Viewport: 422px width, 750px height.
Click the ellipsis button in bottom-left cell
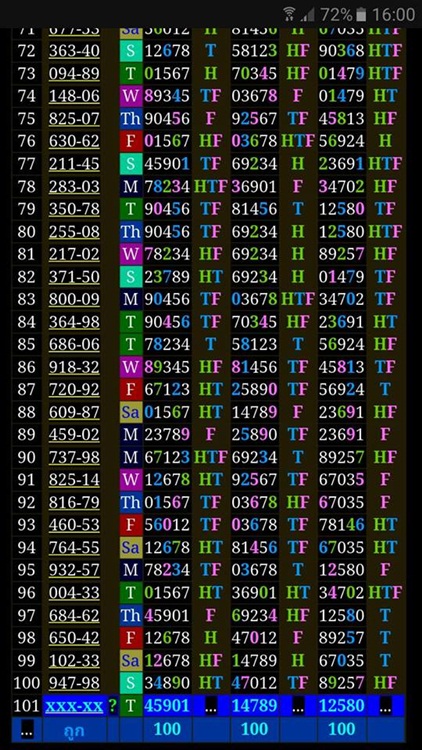pyautogui.click(x=27, y=730)
